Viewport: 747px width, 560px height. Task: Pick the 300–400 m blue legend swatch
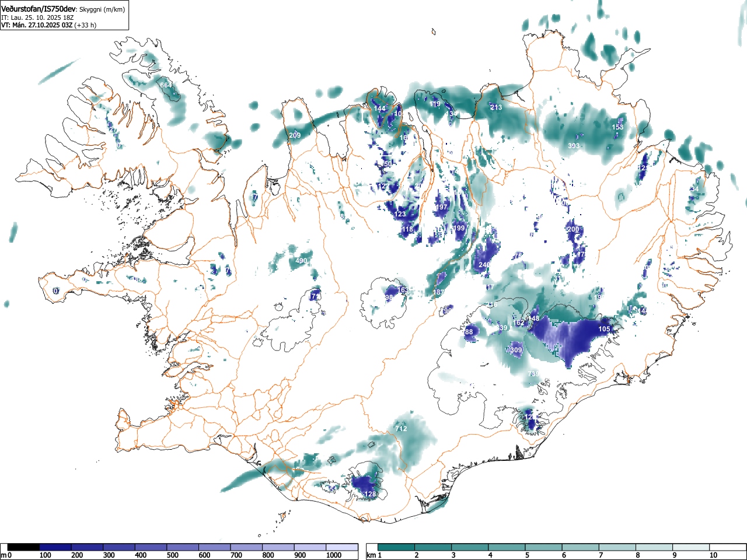(x=119, y=547)
